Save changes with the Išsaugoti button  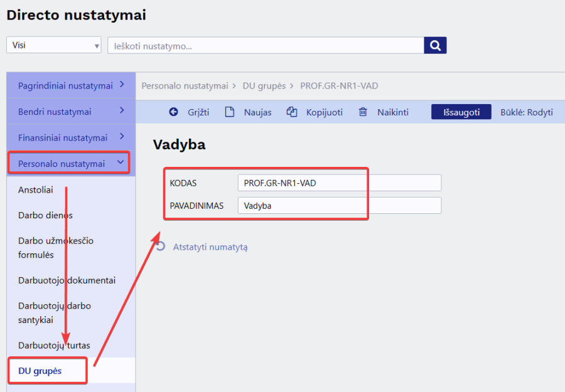(x=461, y=112)
